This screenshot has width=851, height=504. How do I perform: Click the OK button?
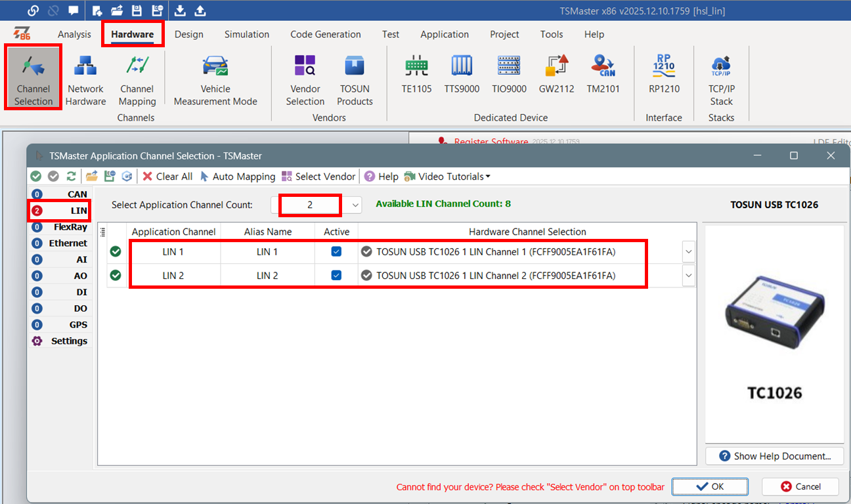(710, 486)
